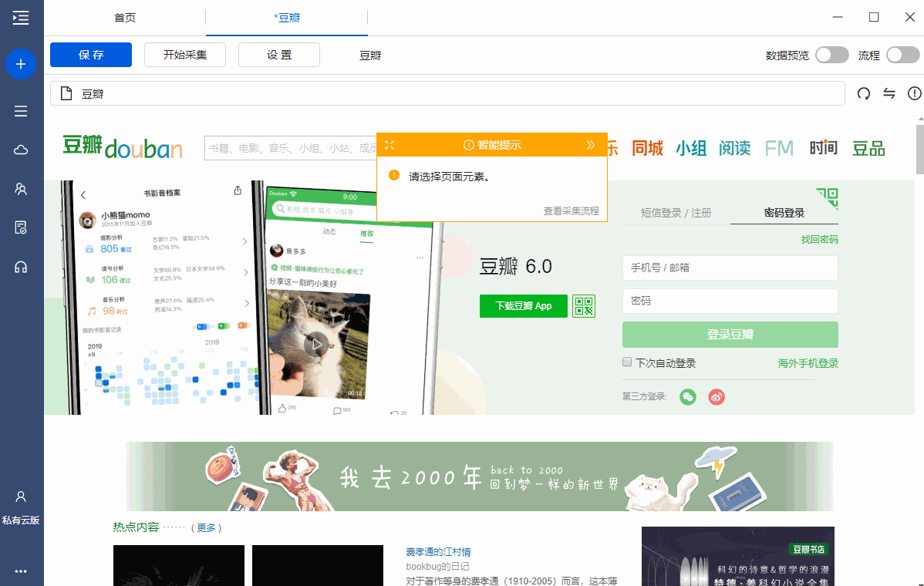Open the 更多 hot content link
The image size is (924, 586).
206,527
